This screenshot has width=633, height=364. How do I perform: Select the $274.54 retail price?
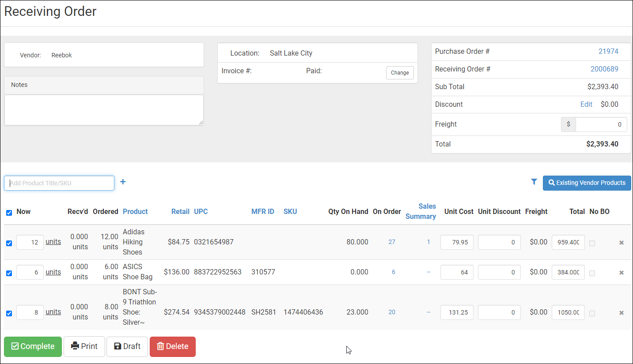tap(177, 312)
